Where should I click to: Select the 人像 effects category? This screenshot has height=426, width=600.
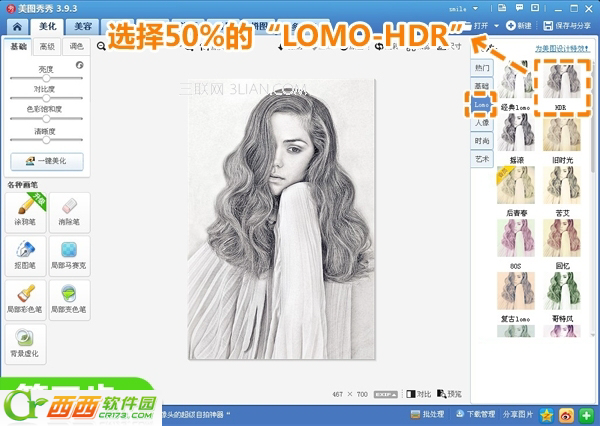pyautogui.click(x=482, y=123)
